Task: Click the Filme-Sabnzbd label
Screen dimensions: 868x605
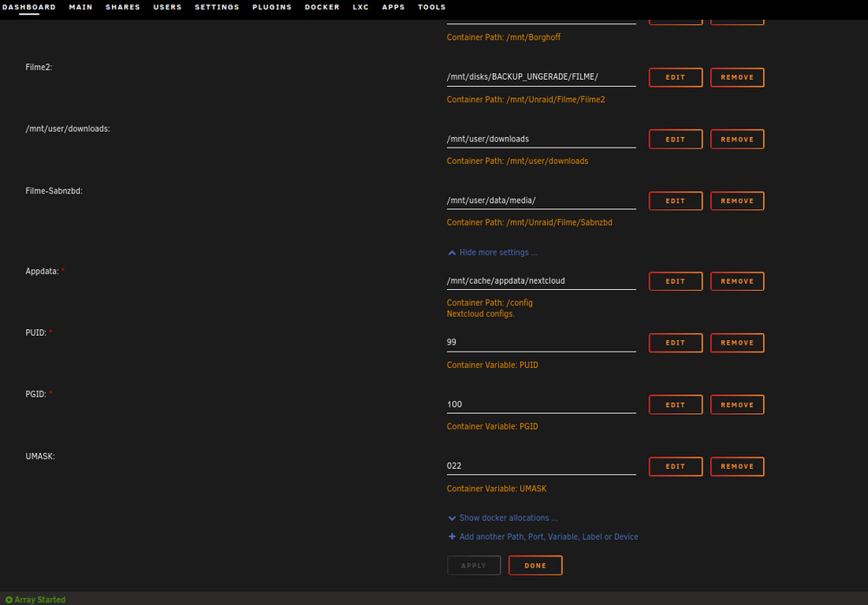Action: (54, 191)
